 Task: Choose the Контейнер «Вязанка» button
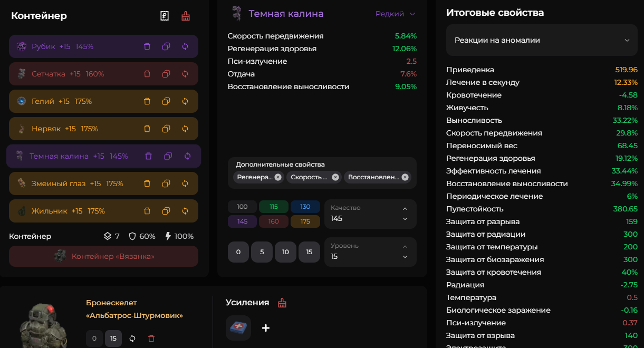[103, 256]
